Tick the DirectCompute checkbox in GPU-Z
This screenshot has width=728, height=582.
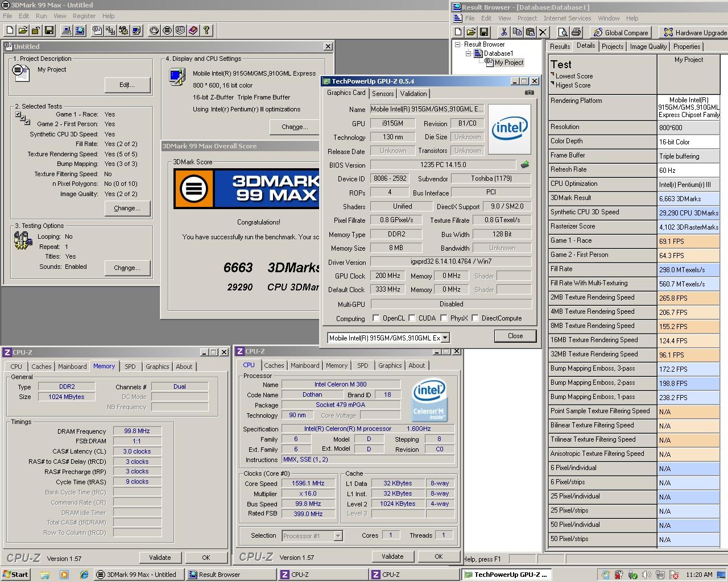475,318
